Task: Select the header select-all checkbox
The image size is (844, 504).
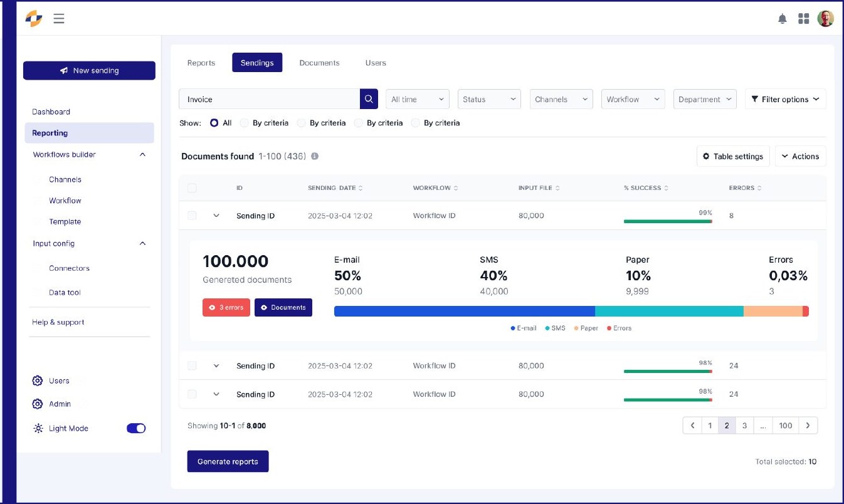Action: point(192,188)
